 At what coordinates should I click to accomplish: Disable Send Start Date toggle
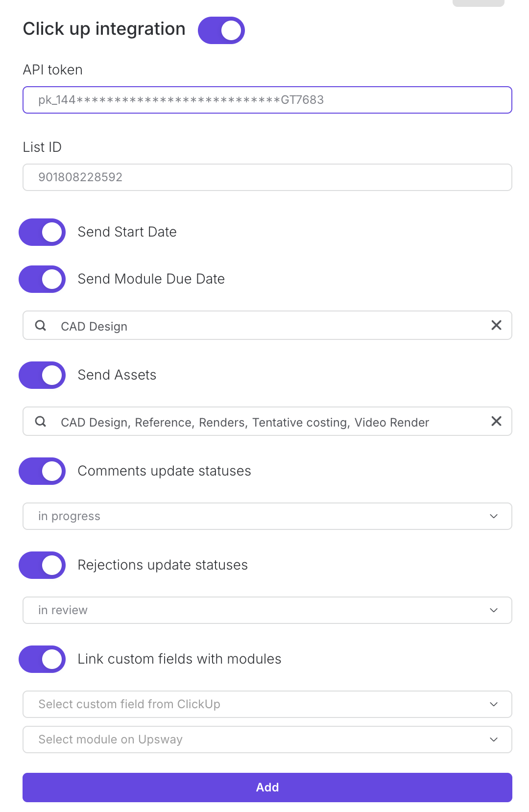42,232
